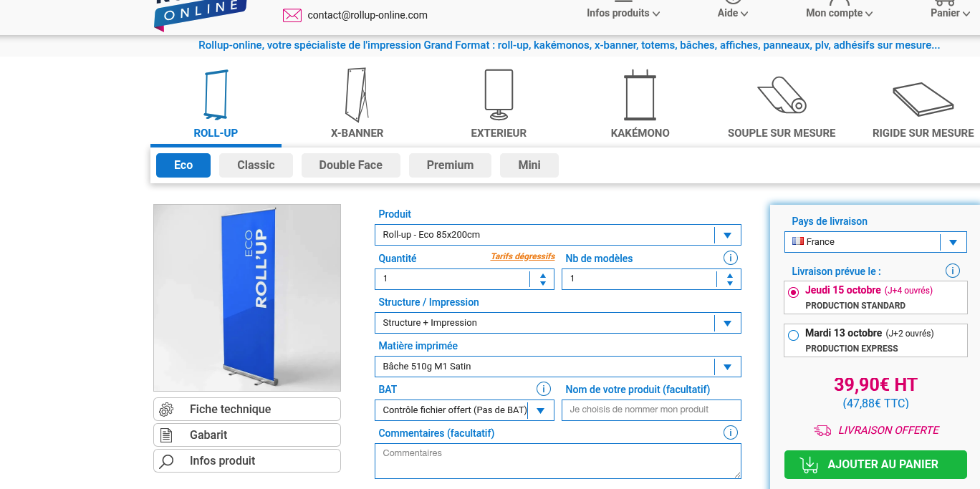This screenshot has width=980, height=489.
Task: Select the Premium tab
Action: [450, 165]
